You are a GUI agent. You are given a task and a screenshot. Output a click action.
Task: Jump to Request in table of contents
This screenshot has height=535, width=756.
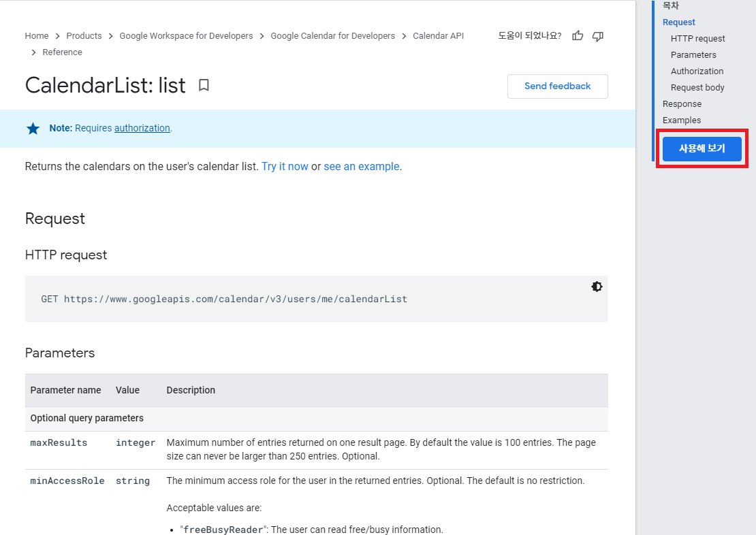(679, 22)
